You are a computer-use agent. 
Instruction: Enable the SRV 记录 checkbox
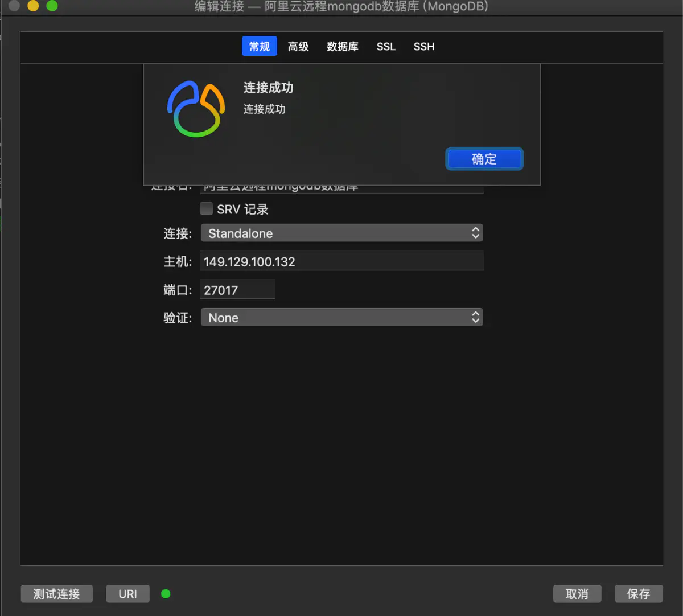pyautogui.click(x=207, y=208)
